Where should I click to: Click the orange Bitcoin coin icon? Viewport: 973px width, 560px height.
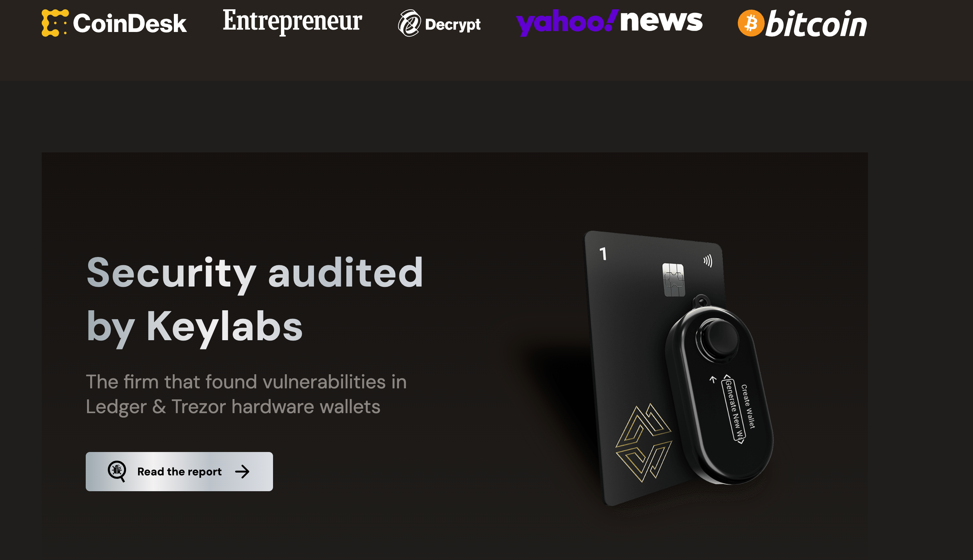click(x=751, y=23)
